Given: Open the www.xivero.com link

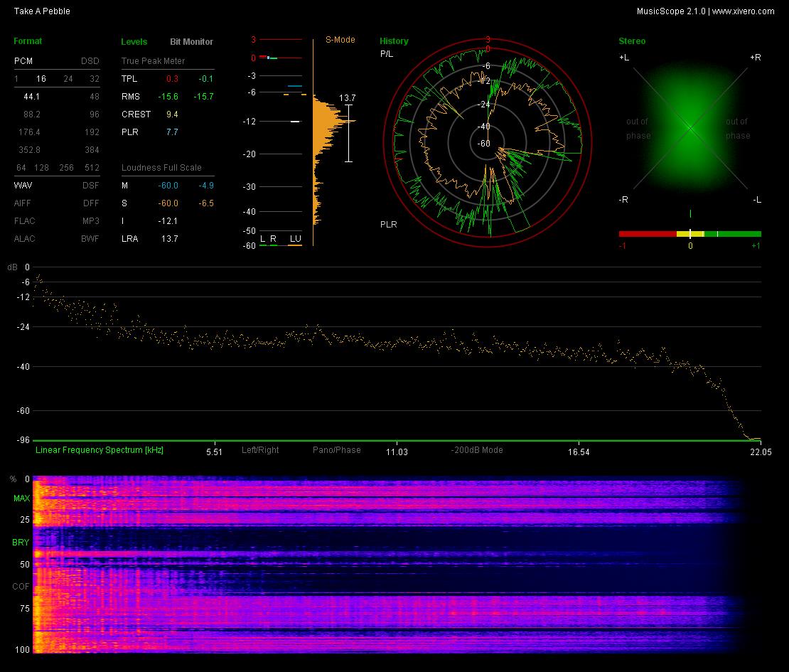Looking at the screenshot, I should point(744,11).
